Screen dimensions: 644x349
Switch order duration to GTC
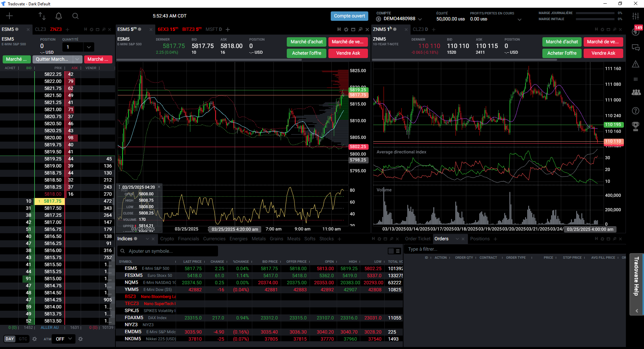click(x=23, y=339)
